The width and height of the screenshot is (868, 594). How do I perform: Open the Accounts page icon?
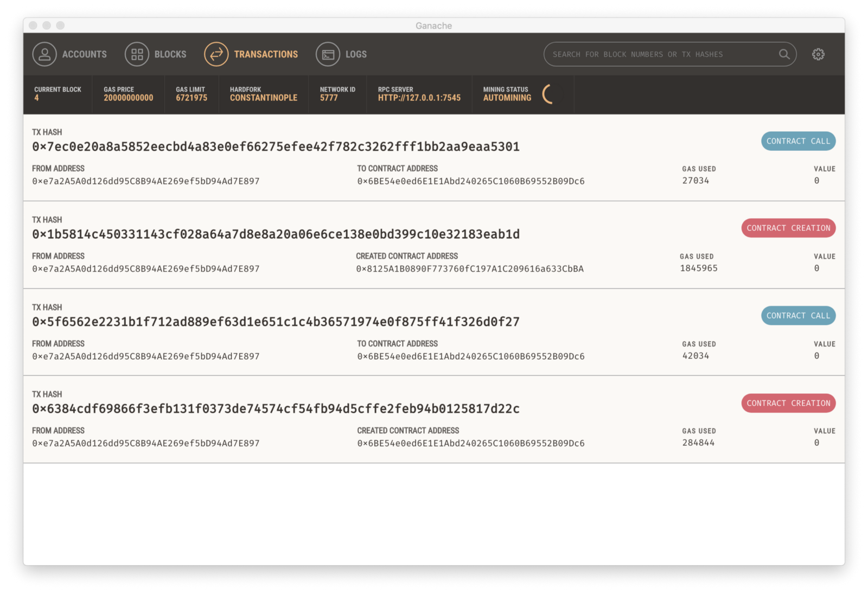44,54
